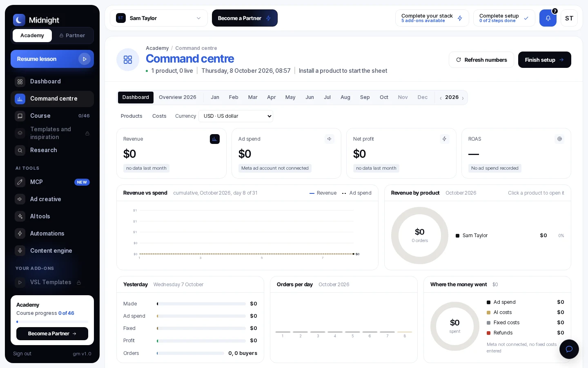Open the Sam Taylor account dropdown
Viewport: 588px width, 368px height.
[x=159, y=18]
